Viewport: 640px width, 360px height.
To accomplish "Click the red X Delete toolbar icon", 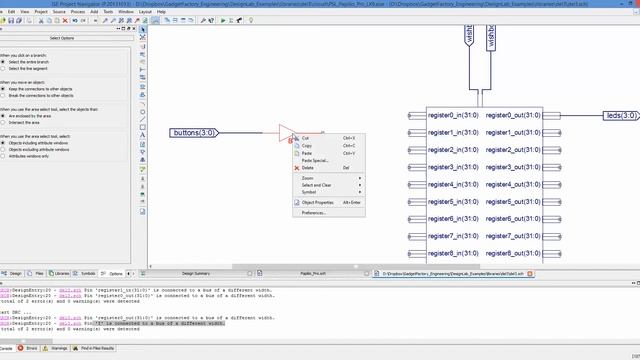I will (x=65, y=20).
